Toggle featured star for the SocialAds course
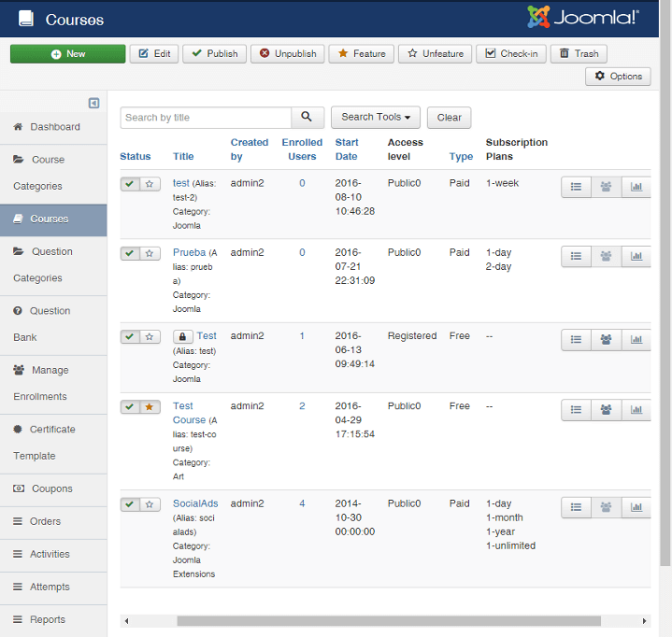Viewport: 672px width, 637px height. [x=150, y=504]
